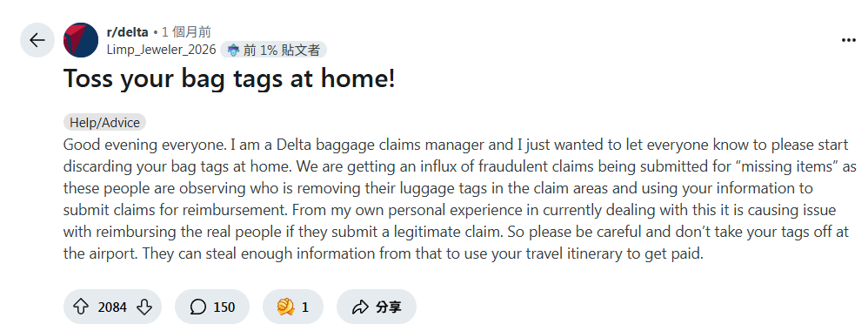Viewport: 868px width, 331px height.
Task: Open the three-dot post options menu
Action: (848, 40)
